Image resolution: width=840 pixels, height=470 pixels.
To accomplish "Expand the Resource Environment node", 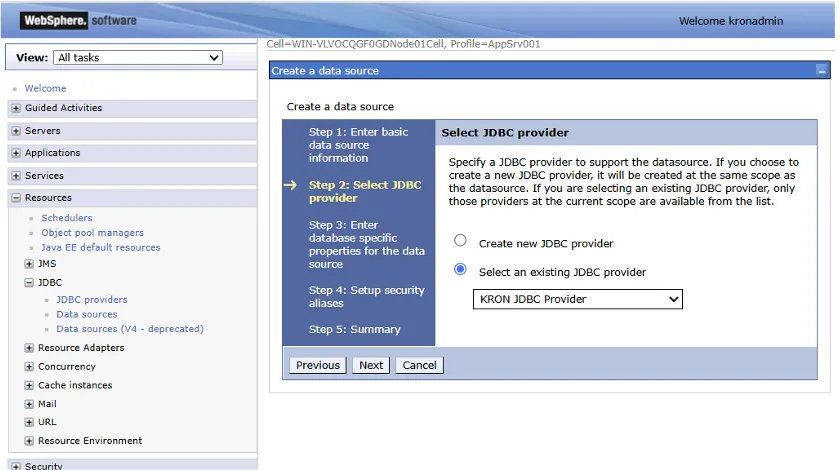I will tap(29, 441).
